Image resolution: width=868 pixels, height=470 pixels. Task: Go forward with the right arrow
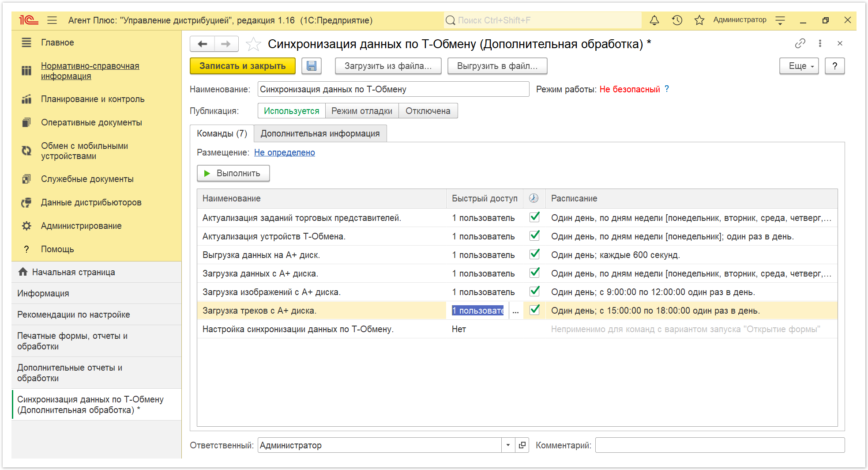point(226,44)
